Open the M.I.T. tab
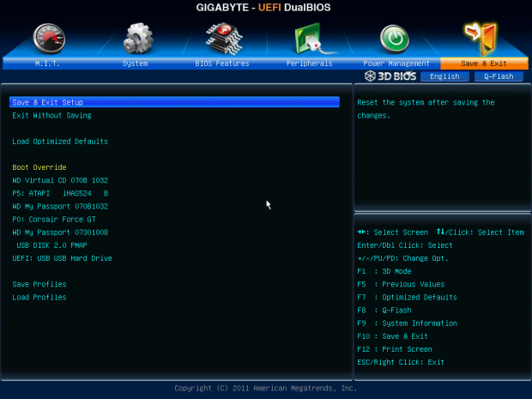The width and height of the screenshot is (532, 399). tap(47, 63)
